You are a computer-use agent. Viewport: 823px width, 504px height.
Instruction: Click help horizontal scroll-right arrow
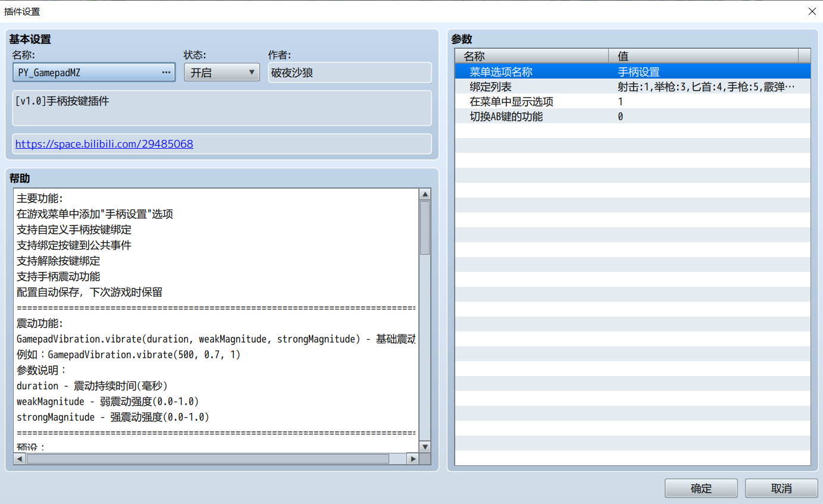(412, 459)
